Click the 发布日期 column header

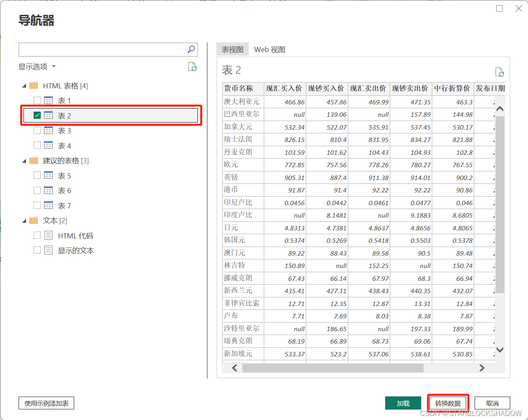[x=490, y=88]
